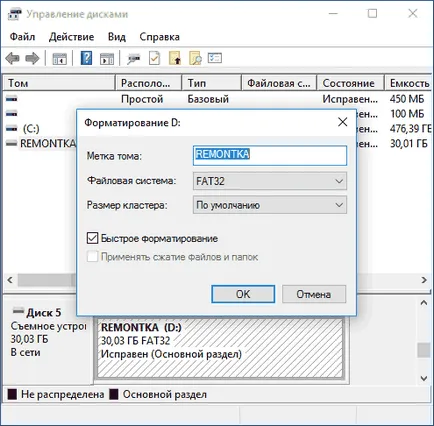Click the 450 МБ capacity cell
The image size is (434, 426).
pos(407,99)
